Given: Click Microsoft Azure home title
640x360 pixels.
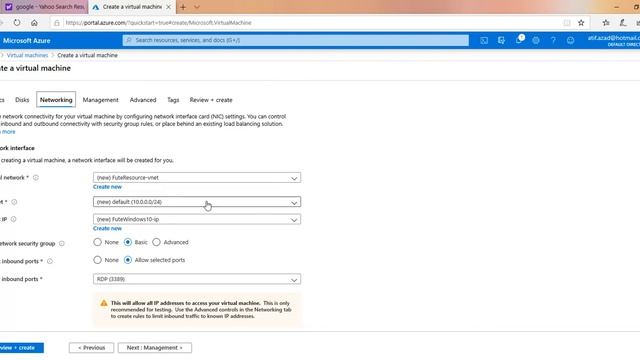Looking at the screenshot, I should click(27, 41).
